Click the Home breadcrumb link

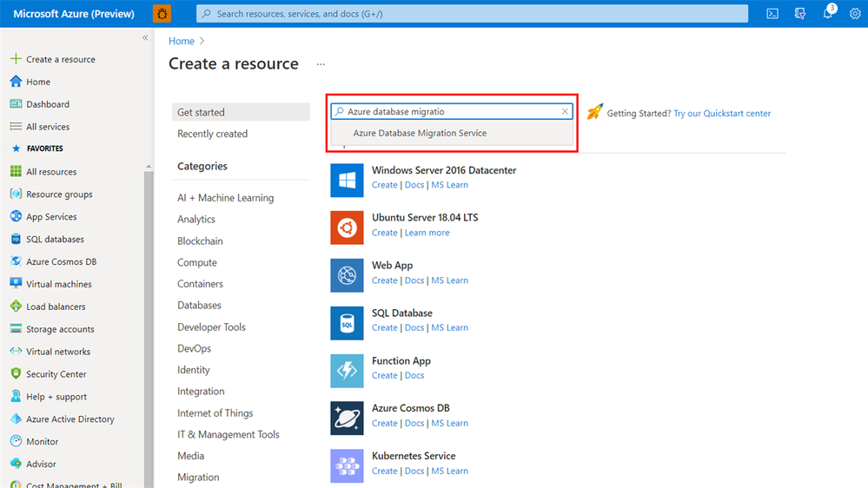point(182,41)
